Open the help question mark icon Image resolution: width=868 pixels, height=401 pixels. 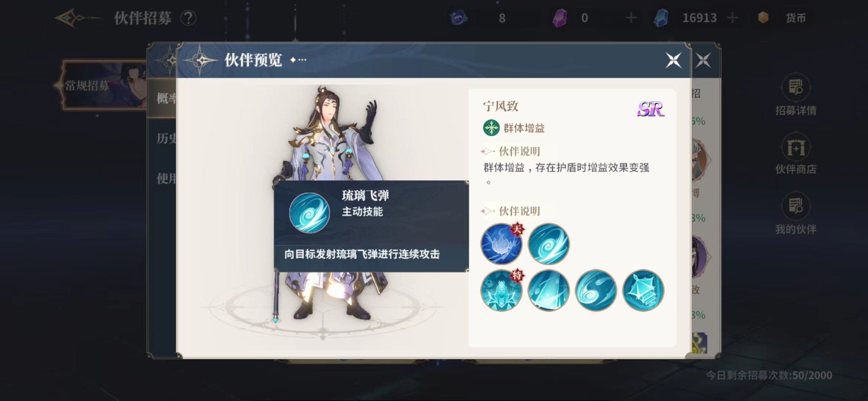pos(188,18)
